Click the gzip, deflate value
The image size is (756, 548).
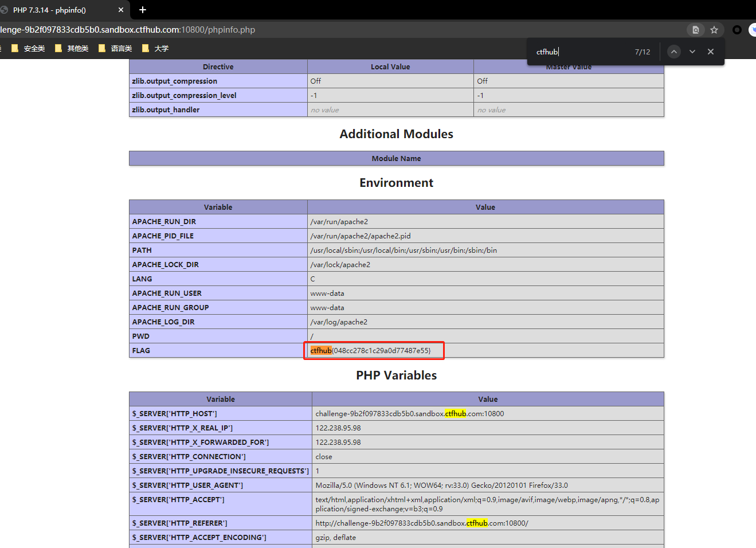click(x=336, y=537)
